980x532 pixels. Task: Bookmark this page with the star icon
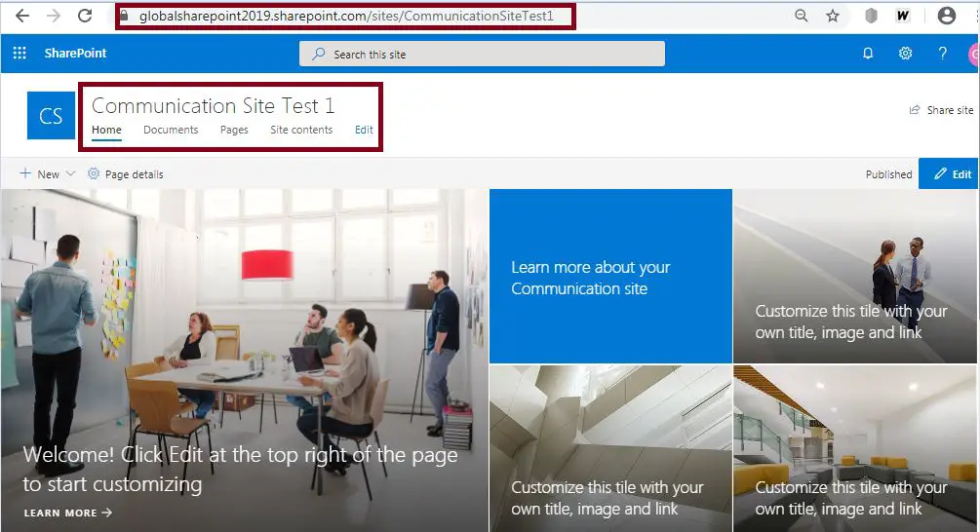(833, 16)
